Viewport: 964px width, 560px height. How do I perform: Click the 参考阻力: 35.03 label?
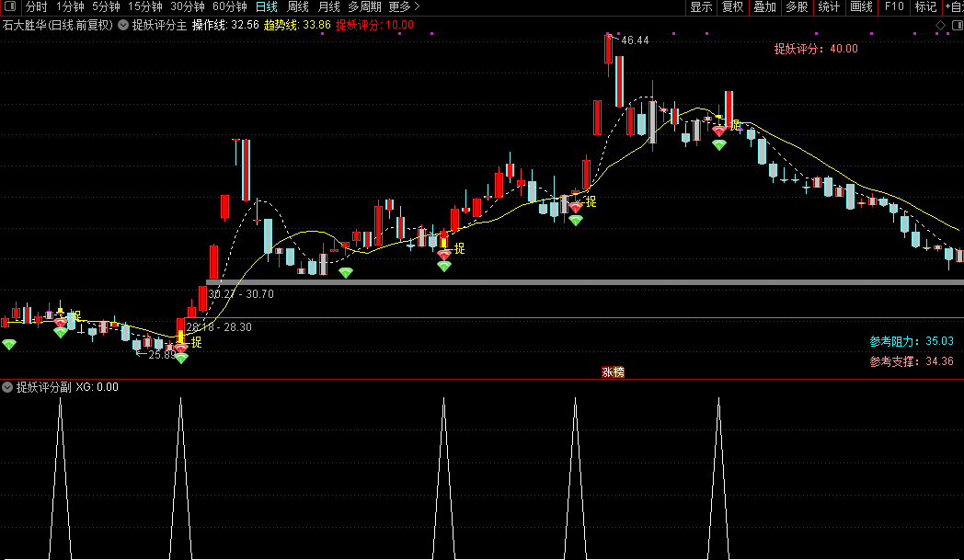tap(912, 341)
